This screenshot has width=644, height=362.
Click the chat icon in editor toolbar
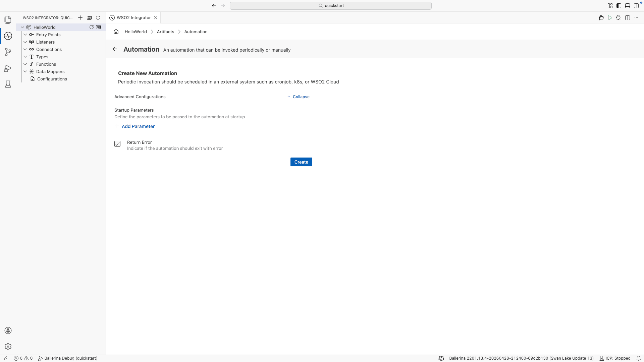tap(601, 18)
